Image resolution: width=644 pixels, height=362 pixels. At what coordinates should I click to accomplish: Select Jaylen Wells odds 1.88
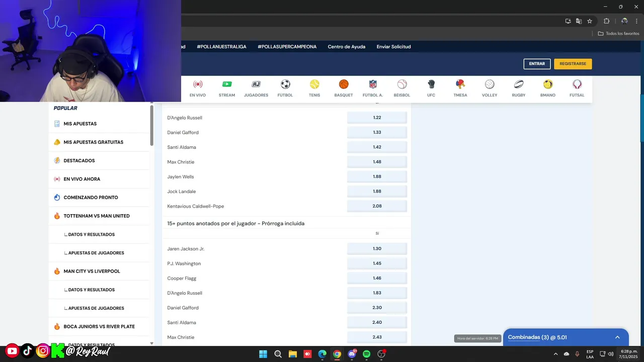click(x=377, y=177)
